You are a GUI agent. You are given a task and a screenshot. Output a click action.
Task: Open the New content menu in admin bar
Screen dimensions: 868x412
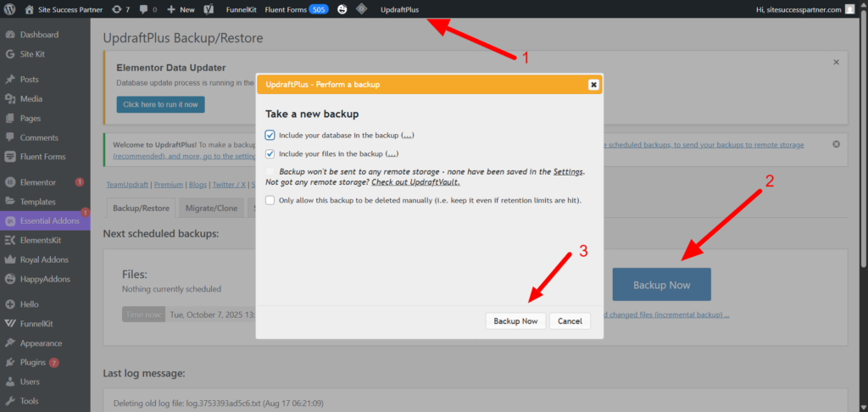point(181,9)
